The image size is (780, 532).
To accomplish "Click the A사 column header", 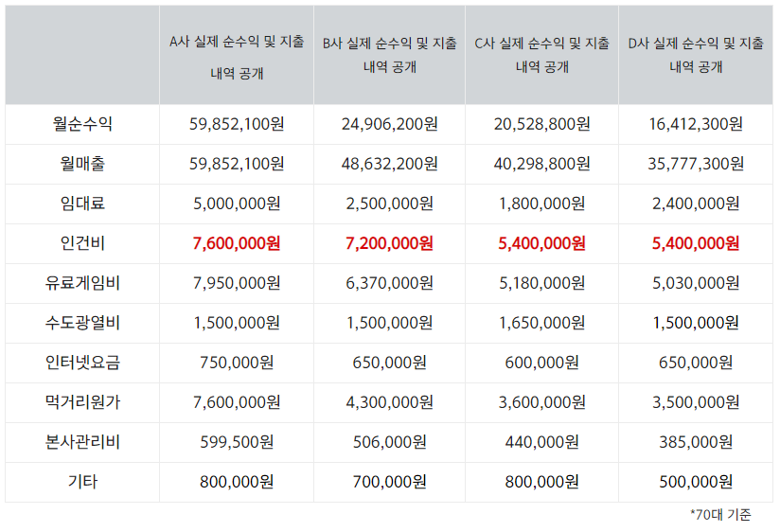I will 237,57.
